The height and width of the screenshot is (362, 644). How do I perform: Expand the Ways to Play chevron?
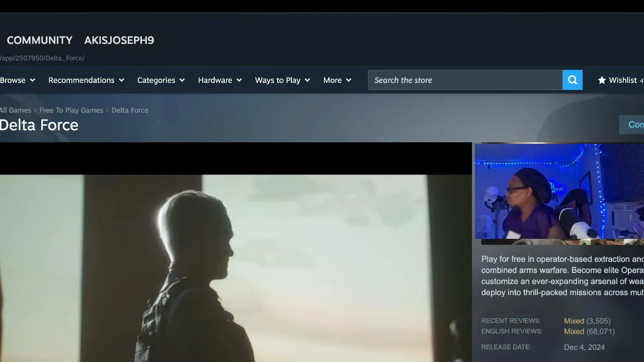pyautogui.click(x=307, y=80)
